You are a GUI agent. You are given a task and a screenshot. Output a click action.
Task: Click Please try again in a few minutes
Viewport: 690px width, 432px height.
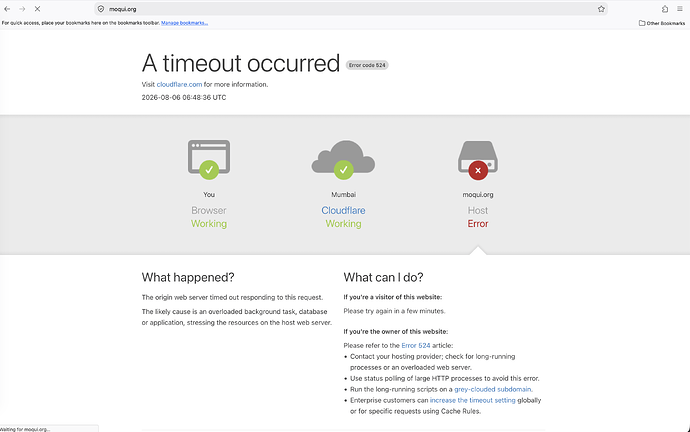point(394,311)
